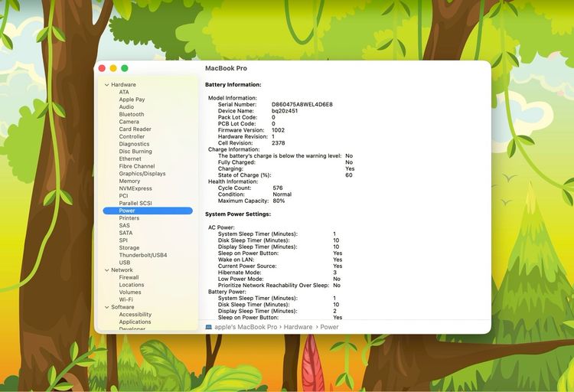Collapse the Hardware section chevron
The width and height of the screenshot is (574, 392).
point(106,85)
